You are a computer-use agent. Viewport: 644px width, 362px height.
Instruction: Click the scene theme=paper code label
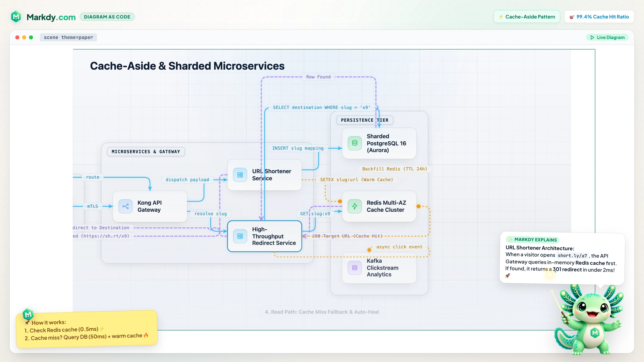[x=68, y=37]
